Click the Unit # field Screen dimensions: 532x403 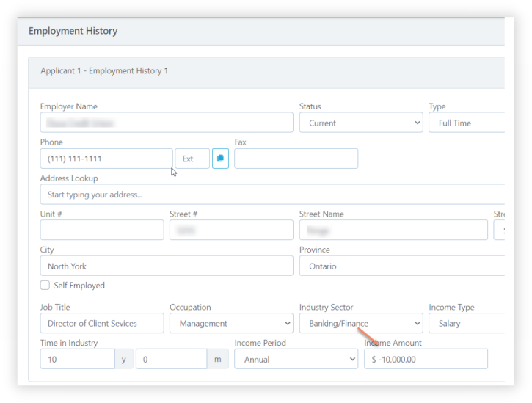[x=102, y=230]
